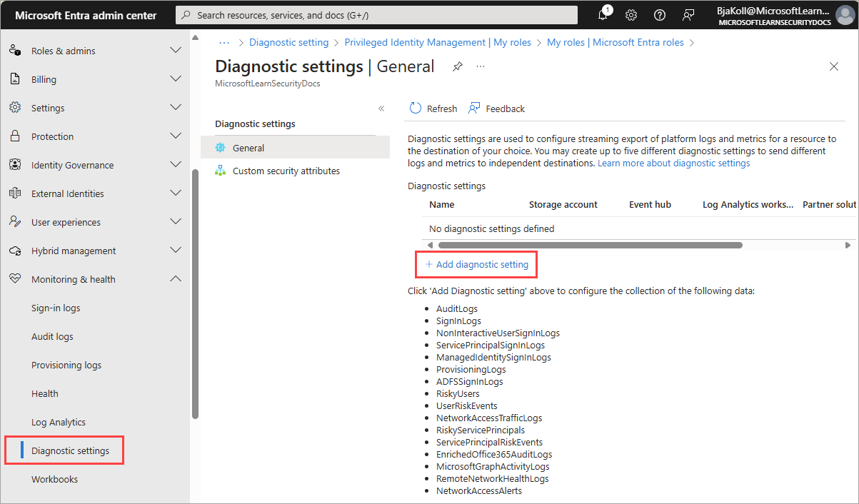Viewport: 859px width, 504px height.
Task: Go to Privileged Identity Management breadcrumb
Action: [x=438, y=42]
